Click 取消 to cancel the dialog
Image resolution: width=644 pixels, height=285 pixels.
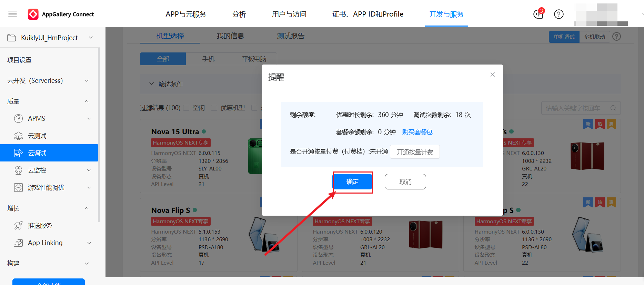[x=405, y=181]
